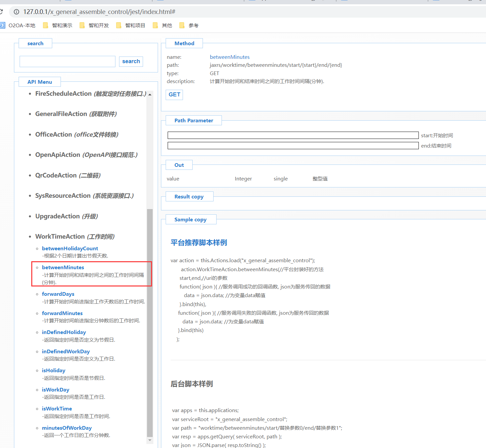Screen dimensions: 486x448
Task: Expand FireScheduleAction in API menu
Action: [90, 94]
